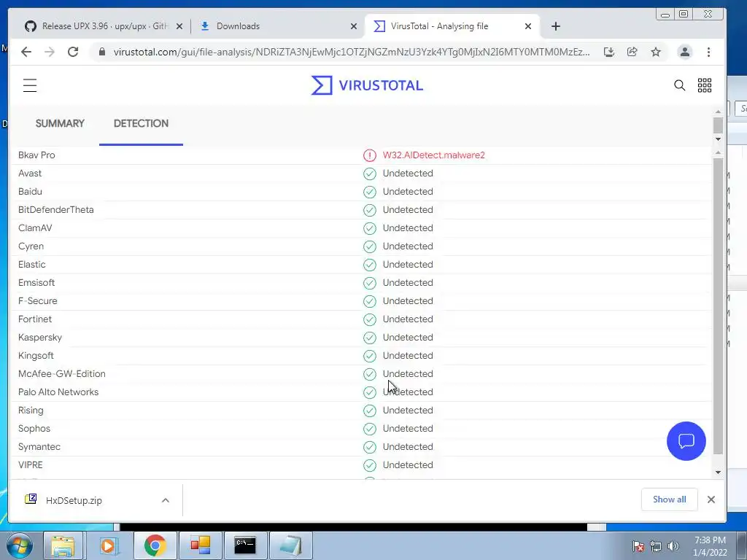This screenshot has width=747, height=560.
Task: Close the Downloads tab
Action: pos(354,27)
